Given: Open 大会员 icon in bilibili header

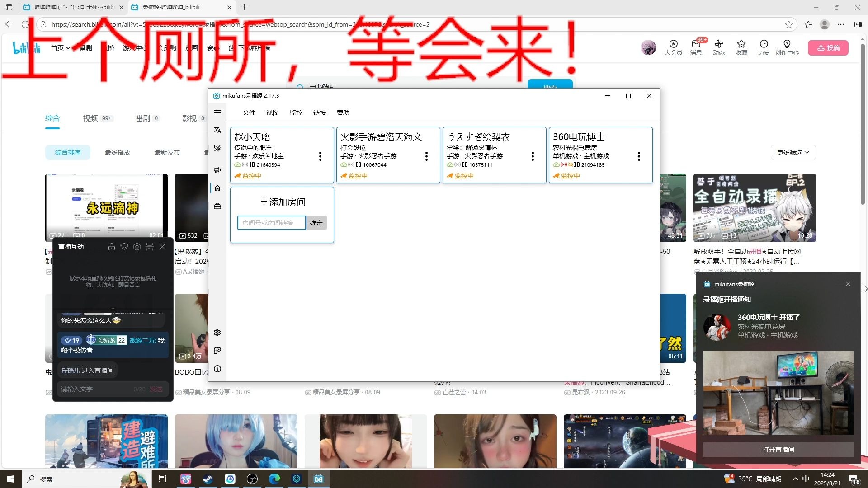Looking at the screenshot, I should click(x=673, y=47).
